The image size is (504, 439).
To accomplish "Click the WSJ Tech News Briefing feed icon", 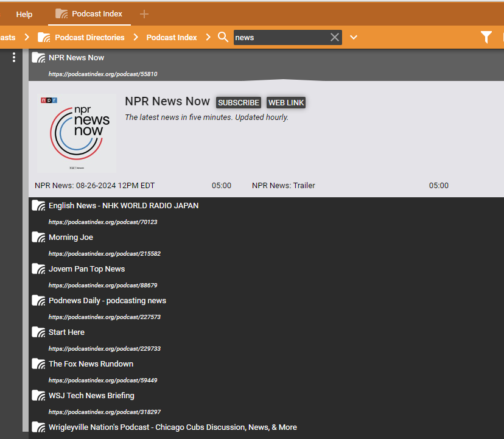I will [x=38, y=396].
